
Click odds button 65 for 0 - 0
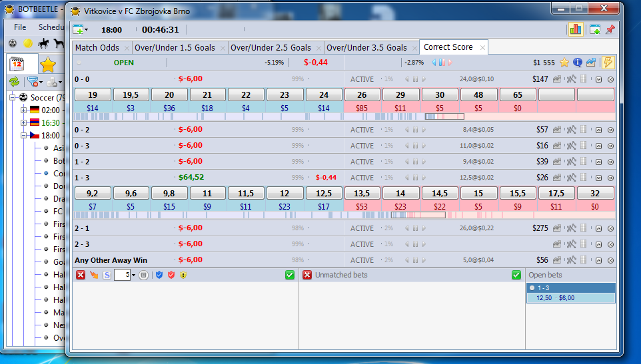pos(518,94)
